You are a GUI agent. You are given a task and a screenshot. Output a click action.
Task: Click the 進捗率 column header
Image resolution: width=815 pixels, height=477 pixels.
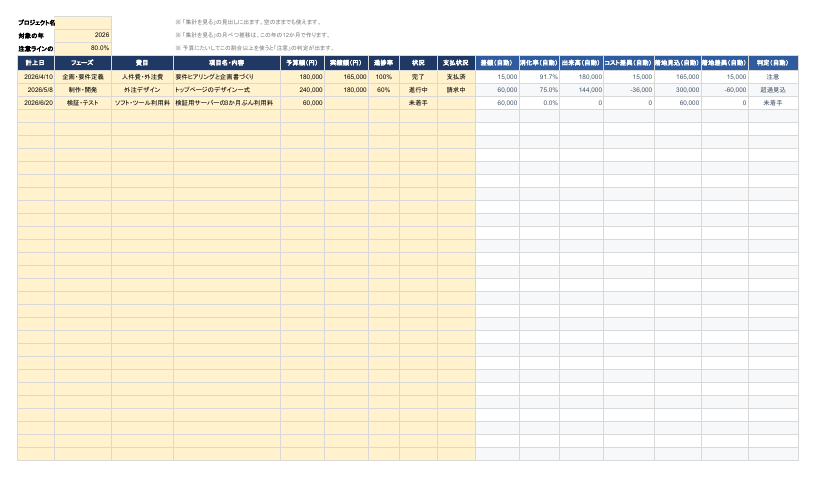384,63
